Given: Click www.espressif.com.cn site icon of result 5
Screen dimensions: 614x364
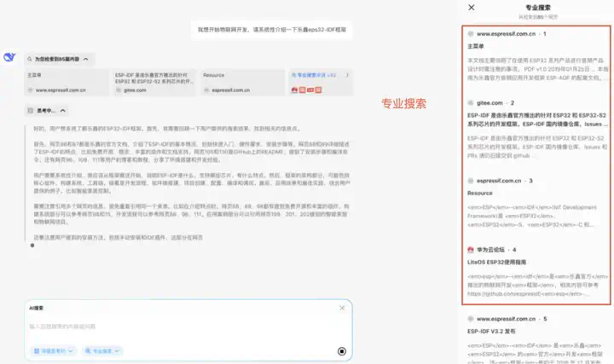Looking at the screenshot, I should (471, 319).
